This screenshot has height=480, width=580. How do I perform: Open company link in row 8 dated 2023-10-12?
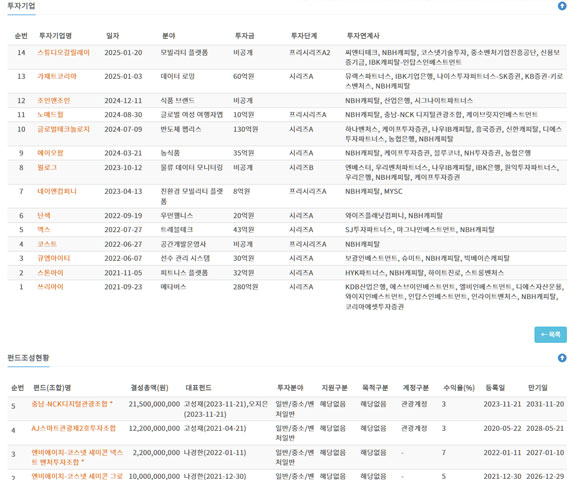point(47,168)
